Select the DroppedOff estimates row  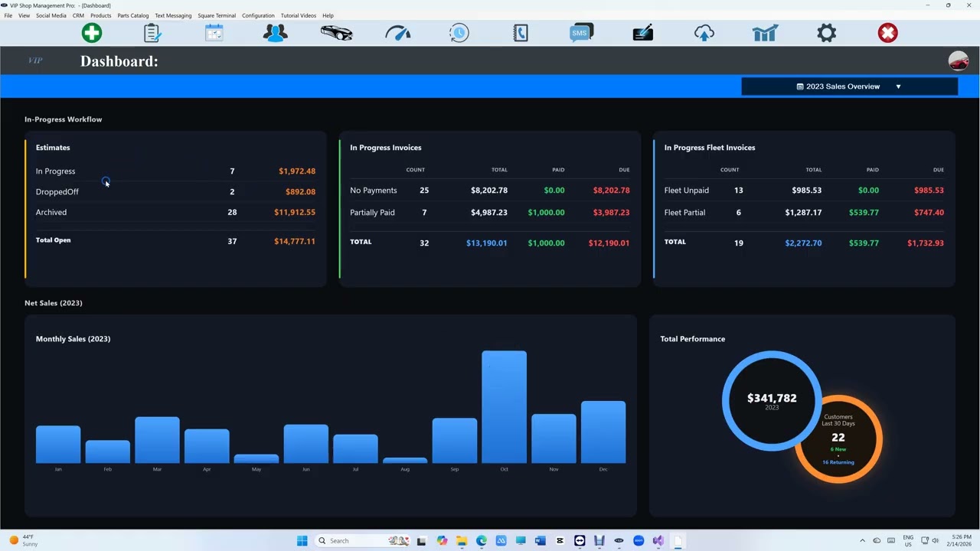(x=175, y=191)
